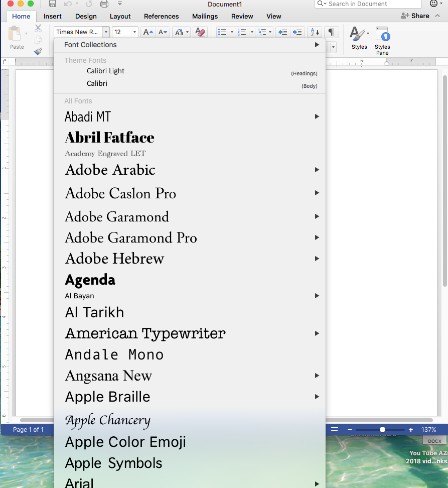The height and width of the screenshot is (488, 448).
Task: Open the font size dropdown arrow
Action: pos(134,32)
